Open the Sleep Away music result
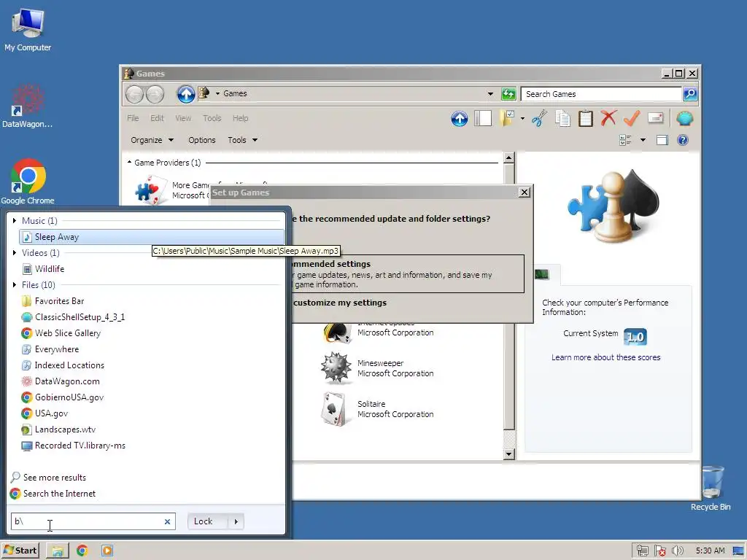The height and width of the screenshot is (560, 747). click(x=152, y=237)
